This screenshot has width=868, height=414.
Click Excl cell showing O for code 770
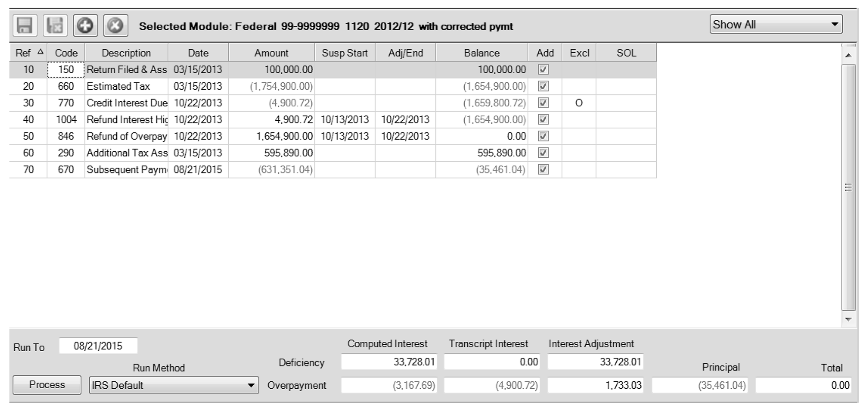[578, 103]
